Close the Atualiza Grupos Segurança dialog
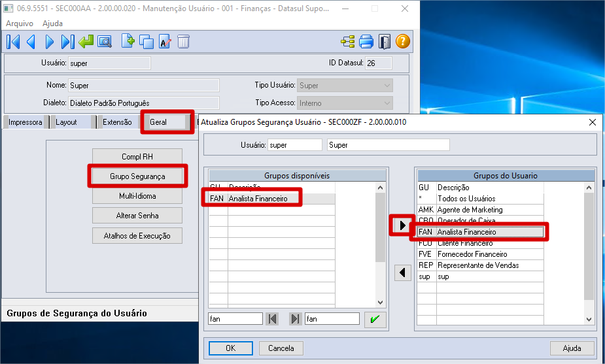The height and width of the screenshot is (364, 605). 593,122
